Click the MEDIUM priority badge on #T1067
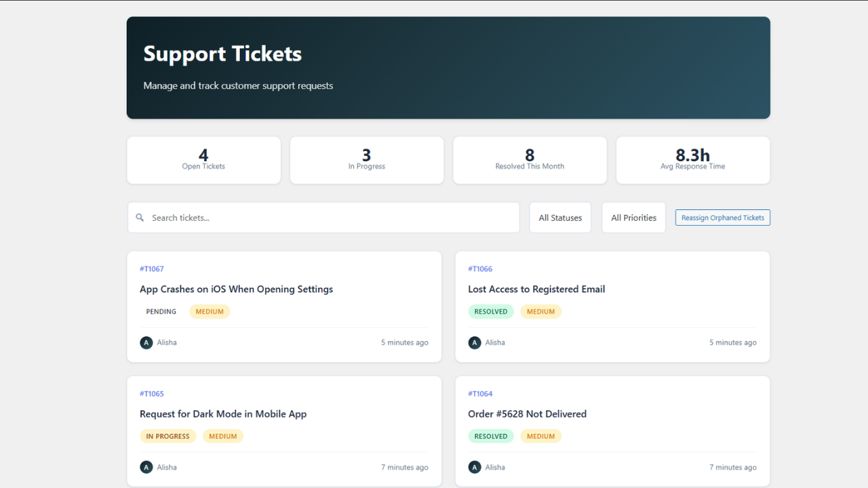This screenshot has width=868, height=488. pos(210,312)
